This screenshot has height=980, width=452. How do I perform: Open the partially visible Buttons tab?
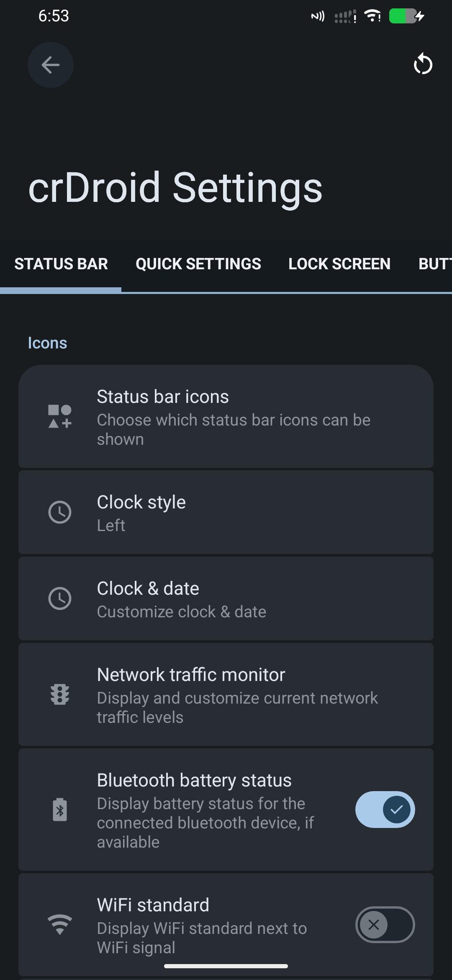click(434, 264)
